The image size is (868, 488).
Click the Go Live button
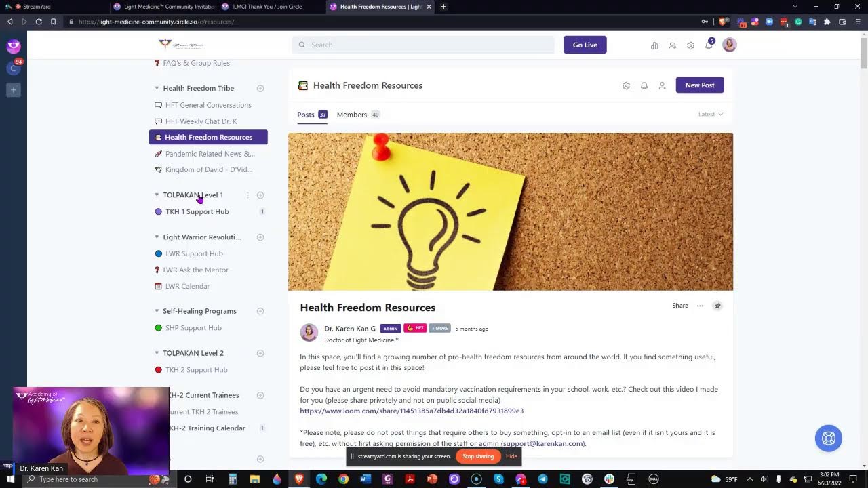pyautogui.click(x=585, y=45)
